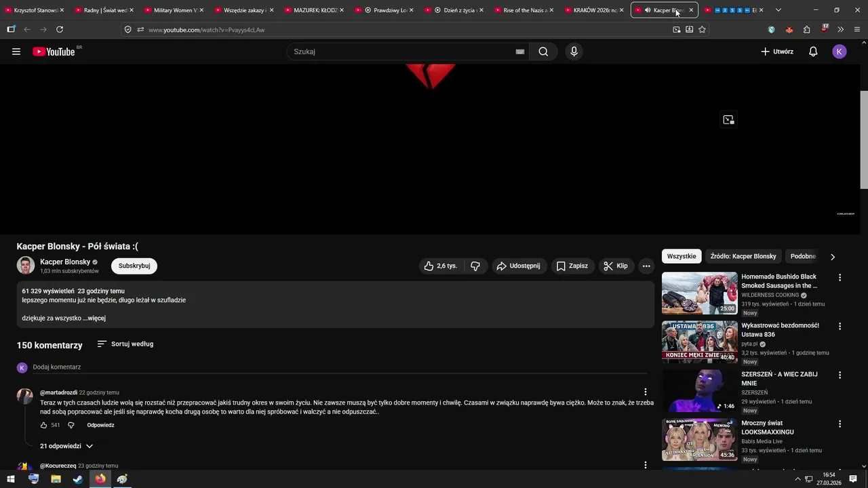Like the video (2,6 tys.)
Image resolution: width=868 pixels, height=488 pixels.
441,266
